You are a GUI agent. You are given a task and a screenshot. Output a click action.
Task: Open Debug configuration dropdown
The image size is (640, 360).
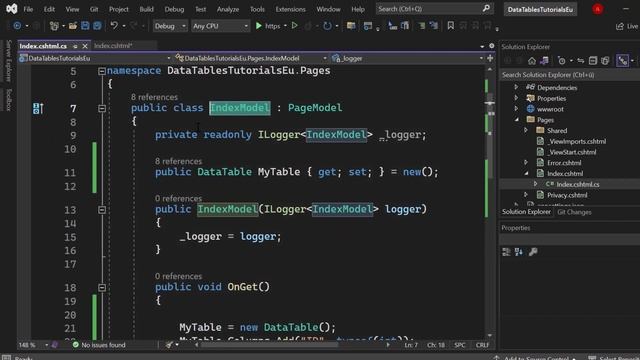click(170, 26)
